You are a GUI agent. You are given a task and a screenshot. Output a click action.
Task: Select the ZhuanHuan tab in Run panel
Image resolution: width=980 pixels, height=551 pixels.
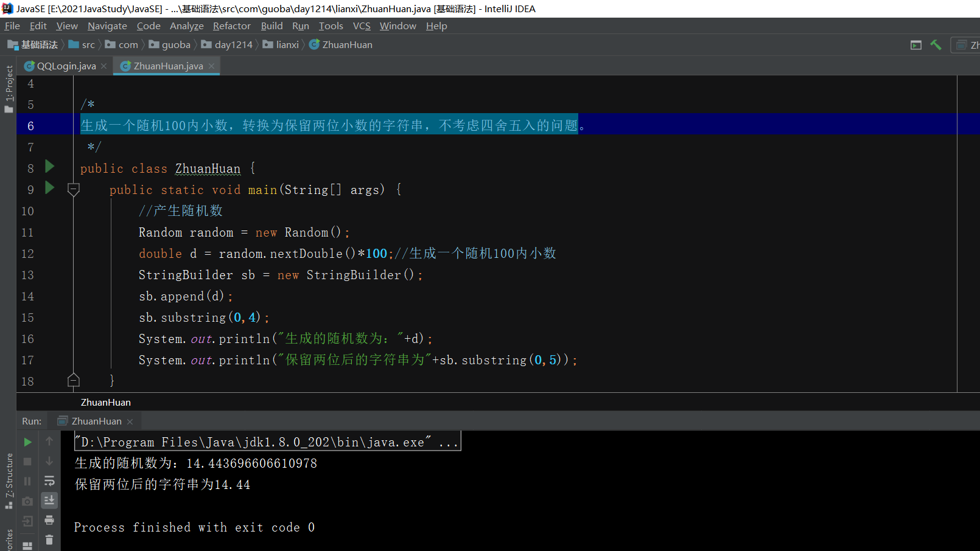point(96,421)
